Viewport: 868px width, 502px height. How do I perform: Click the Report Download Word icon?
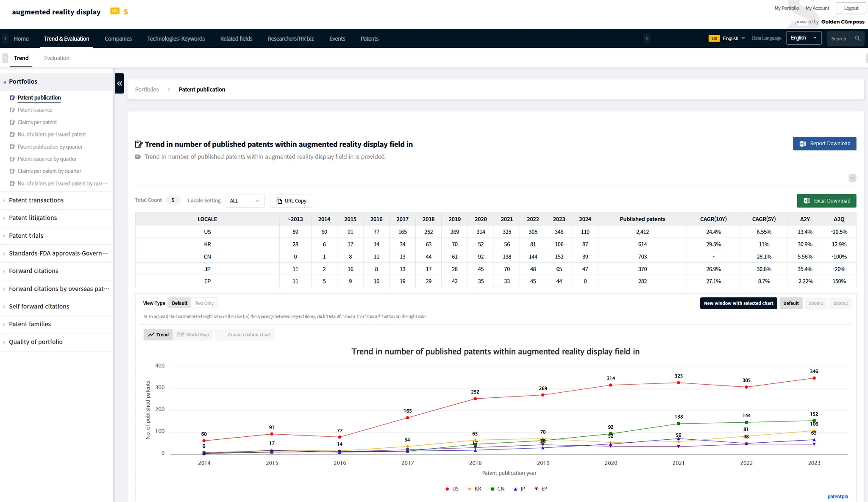pos(803,144)
